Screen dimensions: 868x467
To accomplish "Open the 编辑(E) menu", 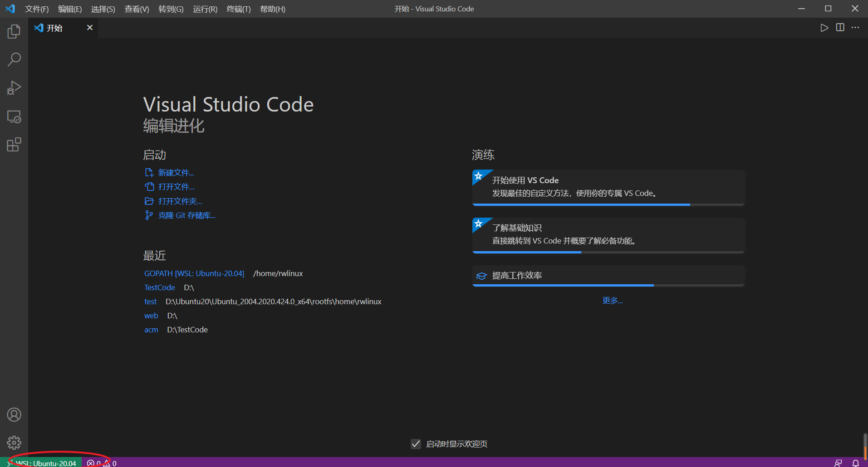I will pos(70,9).
